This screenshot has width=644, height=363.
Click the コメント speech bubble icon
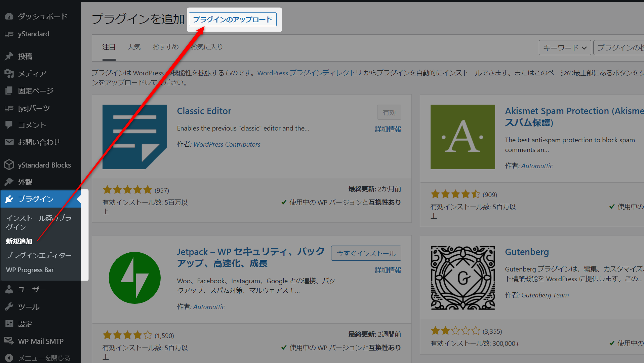point(9,125)
